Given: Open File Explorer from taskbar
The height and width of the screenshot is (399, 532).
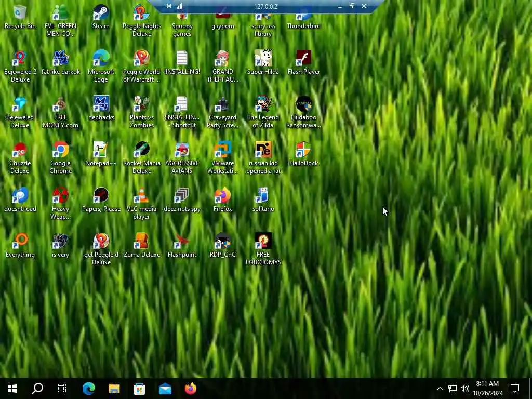Looking at the screenshot, I should [x=114, y=389].
